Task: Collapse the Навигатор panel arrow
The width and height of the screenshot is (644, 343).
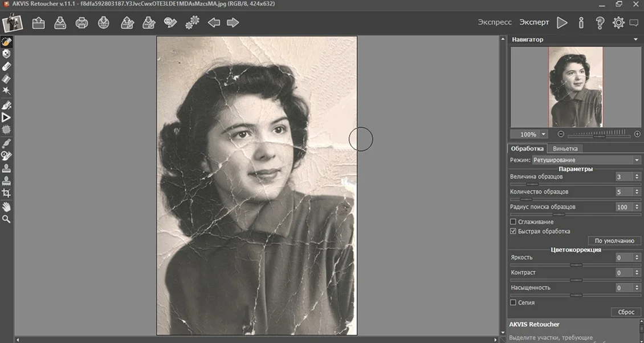Action: (x=635, y=39)
